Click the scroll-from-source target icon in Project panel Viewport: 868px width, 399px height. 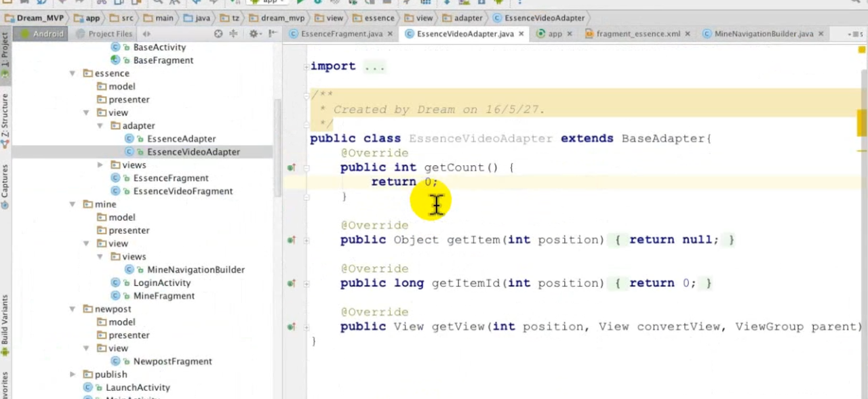(x=218, y=34)
